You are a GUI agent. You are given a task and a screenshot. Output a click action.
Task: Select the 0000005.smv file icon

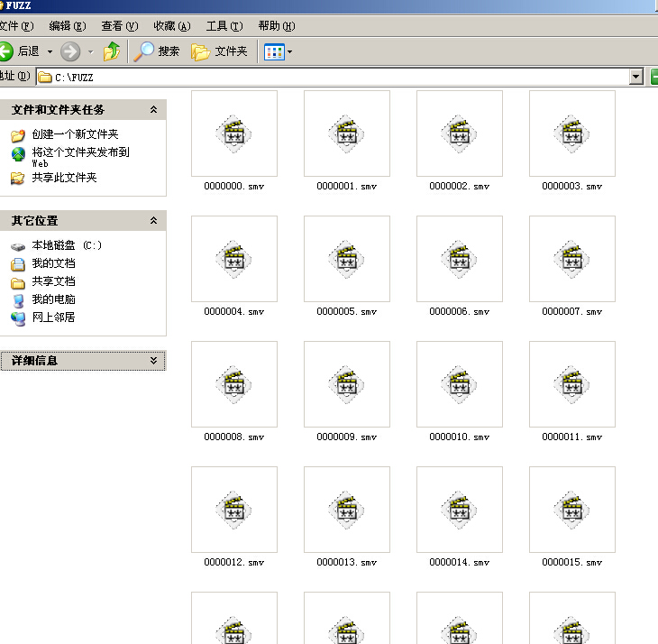[347, 259]
